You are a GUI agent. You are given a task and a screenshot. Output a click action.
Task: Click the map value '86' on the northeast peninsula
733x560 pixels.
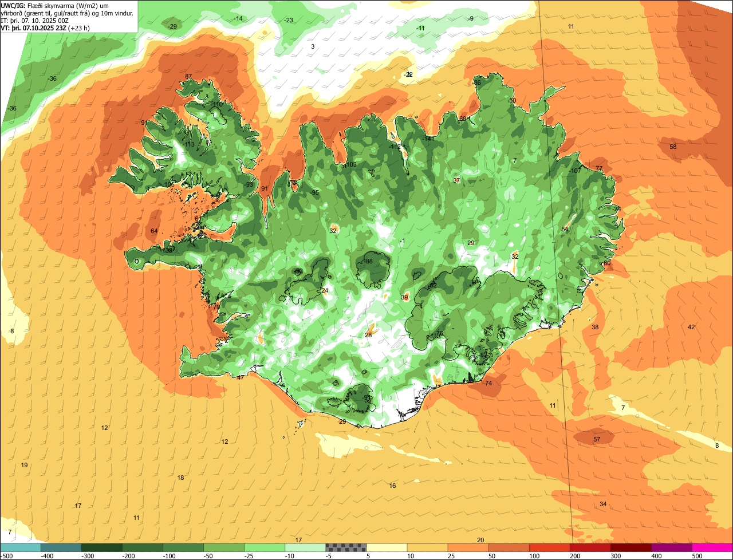pos(477,82)
